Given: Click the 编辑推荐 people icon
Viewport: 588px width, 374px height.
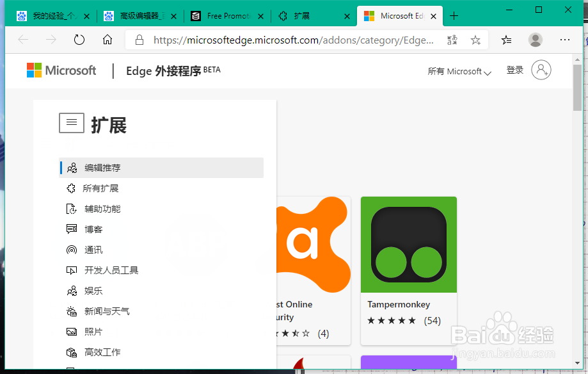Looking at the screenshot, I should tap(72, 168).
